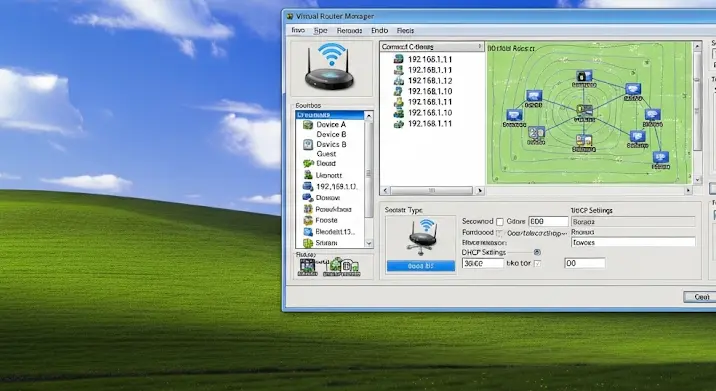This screenshot has width=716, height=391.
Task: Click the leftmost icon in bottom-left icon strip
Action: (307, 266)
